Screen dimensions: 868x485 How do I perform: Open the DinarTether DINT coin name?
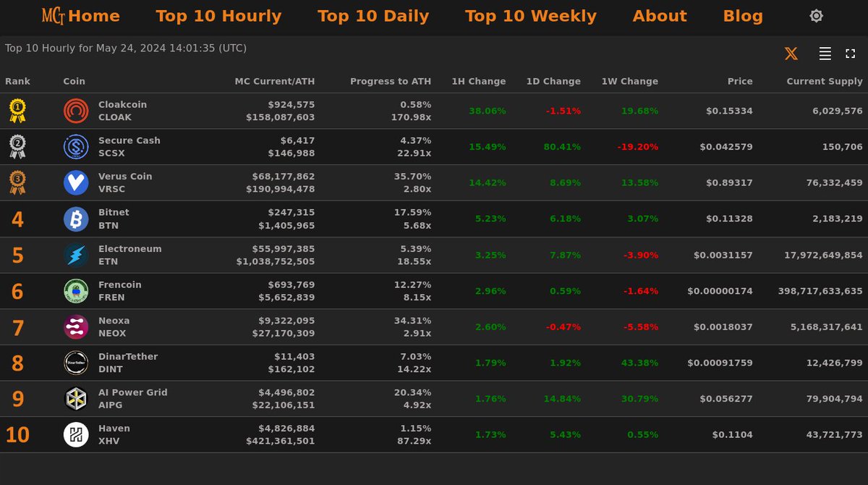click(128, 363)
